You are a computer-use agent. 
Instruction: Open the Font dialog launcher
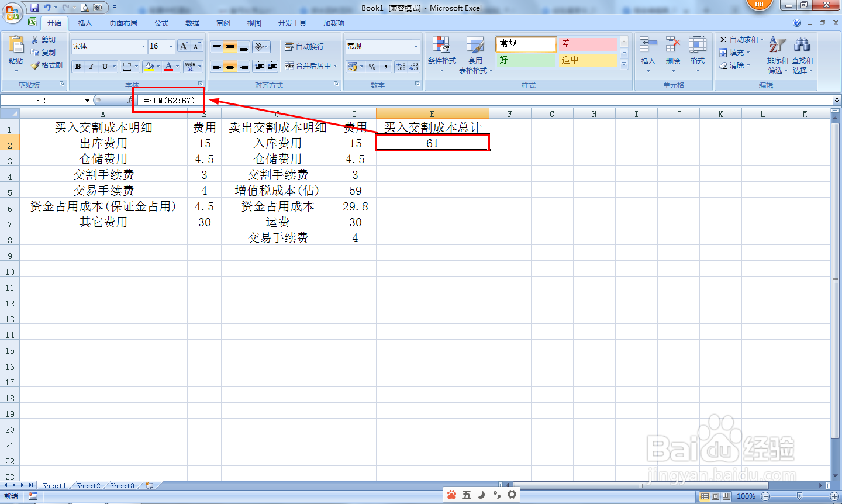point(200,84)
